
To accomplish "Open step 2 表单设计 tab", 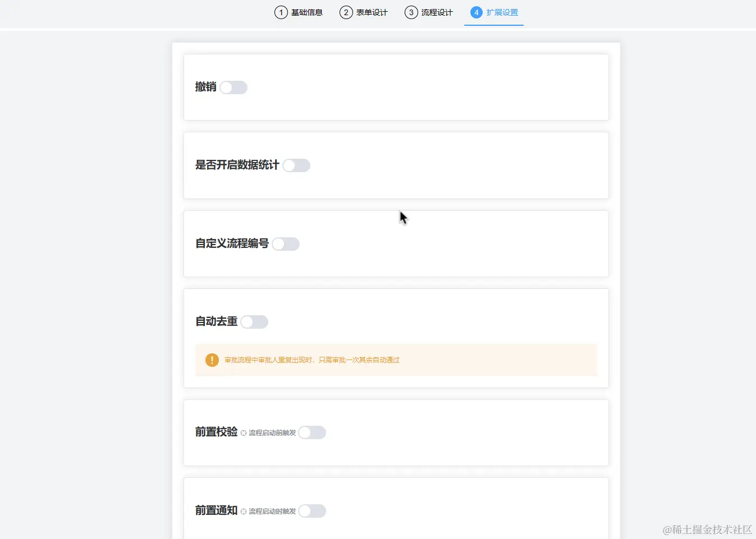I will point(364,12).
